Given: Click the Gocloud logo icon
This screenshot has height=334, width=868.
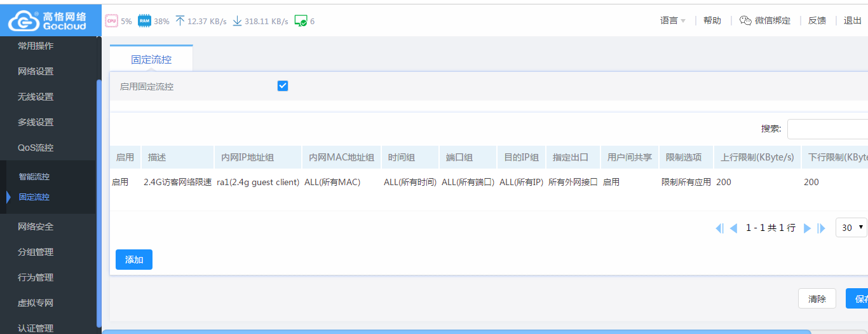Looking at the screenshot, I should click(x=24, y=21).
